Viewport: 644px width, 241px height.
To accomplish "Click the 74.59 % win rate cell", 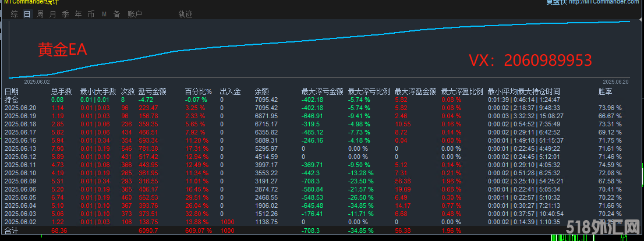I will pyautogui.click(x=610, y=165).
